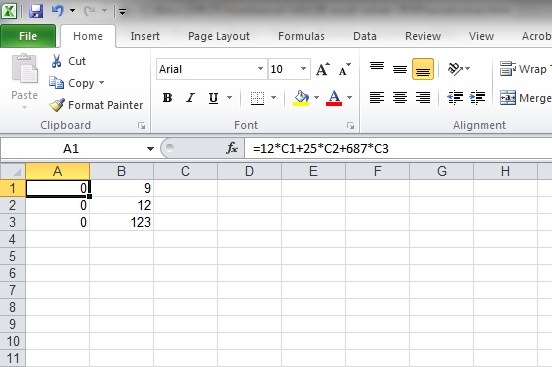Open Font dialog launcher
Image resolution: width=552 pixels, height=367 pixels.
[x=350, y=126]
